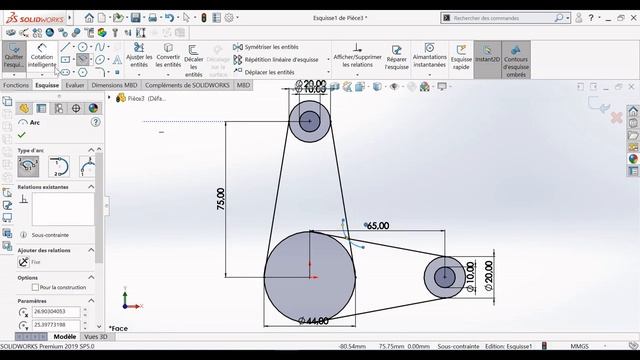Collapse the Paramètres section
Viewport: 640px width, 360px height.
coord(91,300)
